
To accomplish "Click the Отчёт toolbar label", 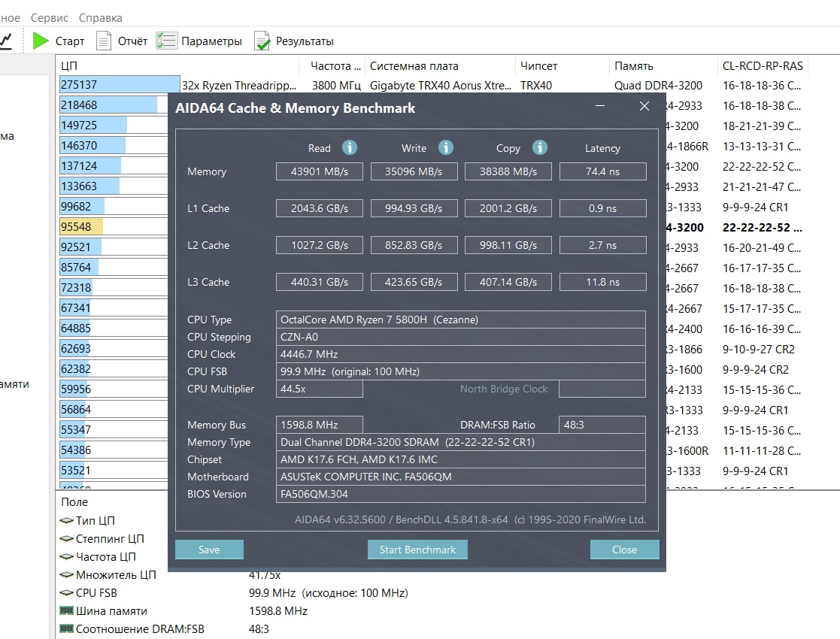I will 132,41.
